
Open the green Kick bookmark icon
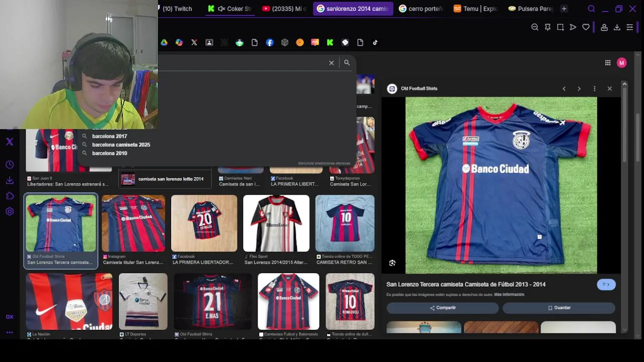[x=330, y=43]
